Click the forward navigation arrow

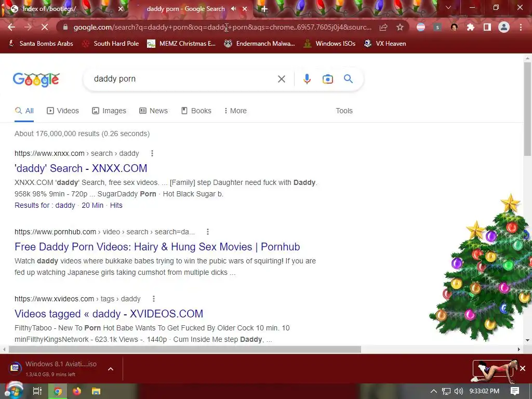pyautogui.click(x=28, y=27)
